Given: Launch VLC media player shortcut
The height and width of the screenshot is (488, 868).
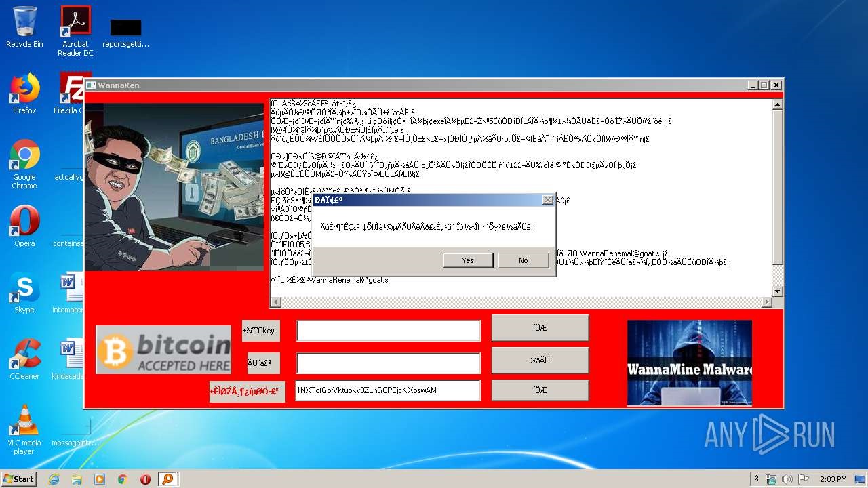Looking at the screenshot, I should tap(24, 430).
